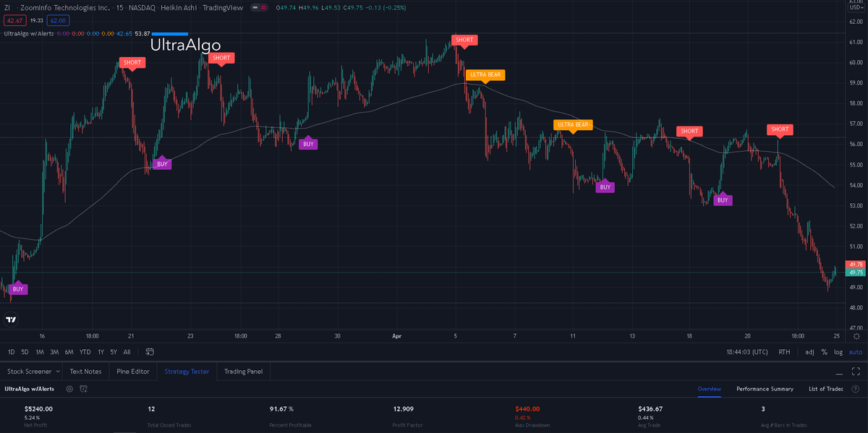This screenshot has height=433, width=868.
Task: Click the $5240.00 net profit value
Action: [38, 409]
